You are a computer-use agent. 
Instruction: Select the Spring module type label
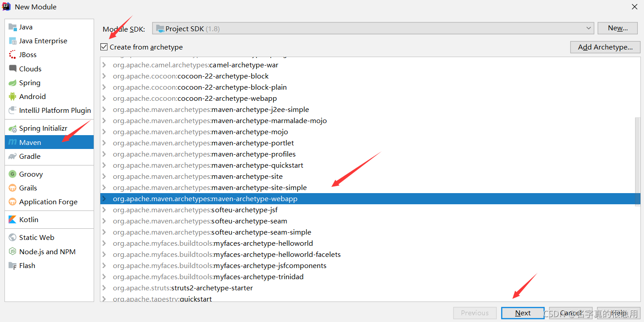(x=30, y=83)
